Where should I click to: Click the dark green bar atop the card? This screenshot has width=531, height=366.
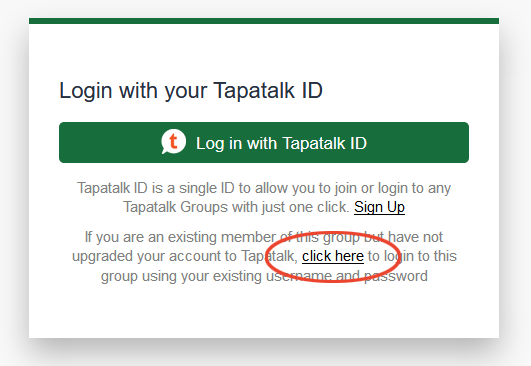coord(264,21)
